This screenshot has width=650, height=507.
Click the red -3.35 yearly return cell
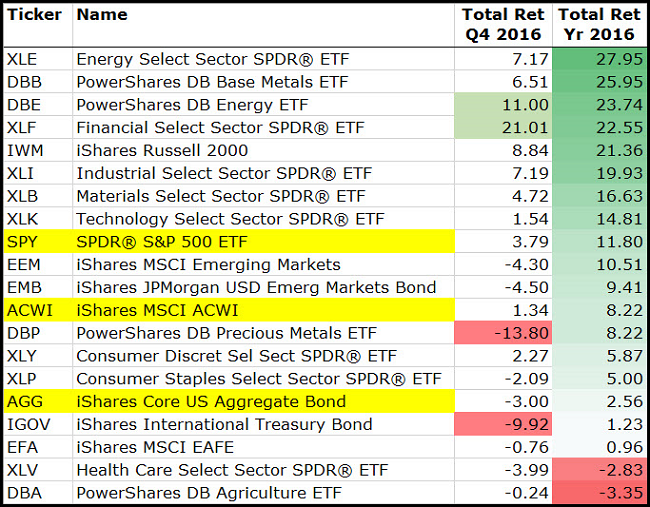(598, 493)
